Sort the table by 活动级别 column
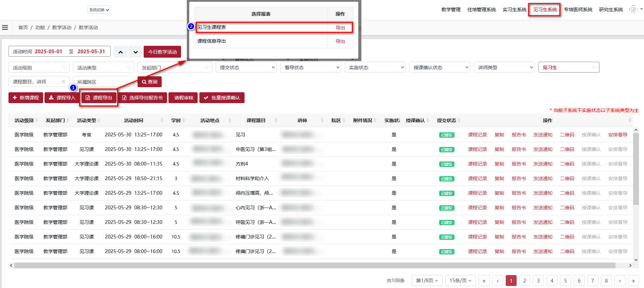The height and width of the screenshot is (288, 644). 37,120
